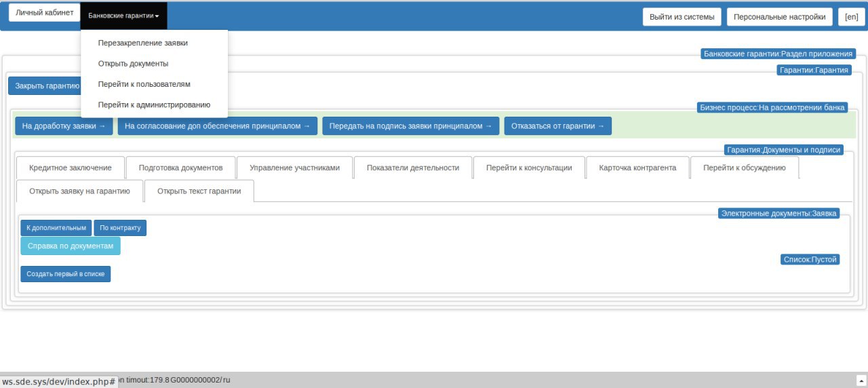Switch to Перейти к обсуждению tab
The height and width of the screenshot is (388, 868).
point(745,168)
